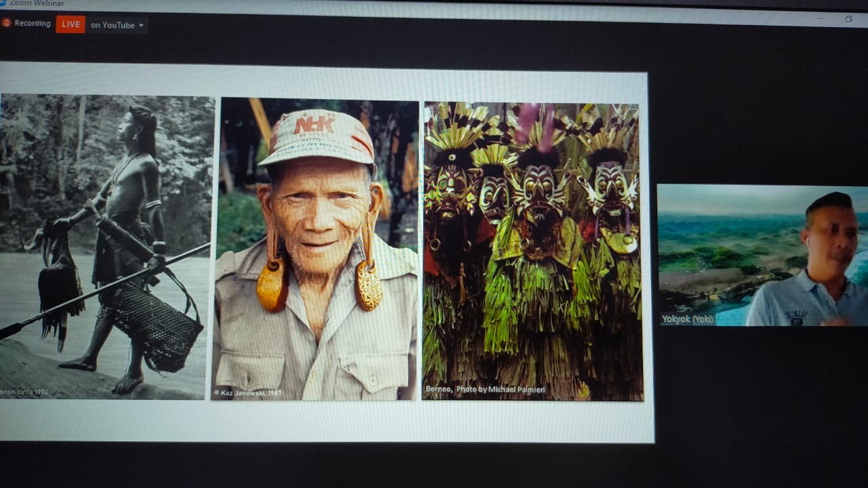868x488 pixels.
Task: Click the black-and-white hunter photo
Action: click(x=106, y=247)
